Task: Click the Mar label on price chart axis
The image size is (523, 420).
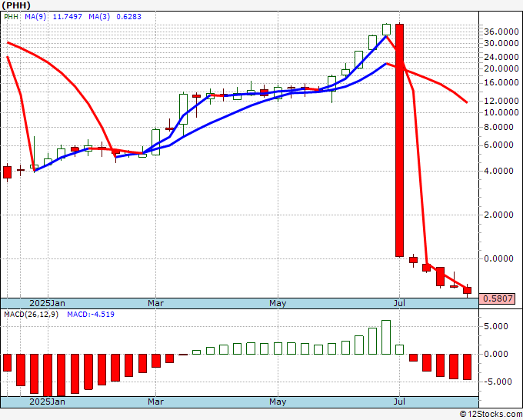Action: pos(156,303)
